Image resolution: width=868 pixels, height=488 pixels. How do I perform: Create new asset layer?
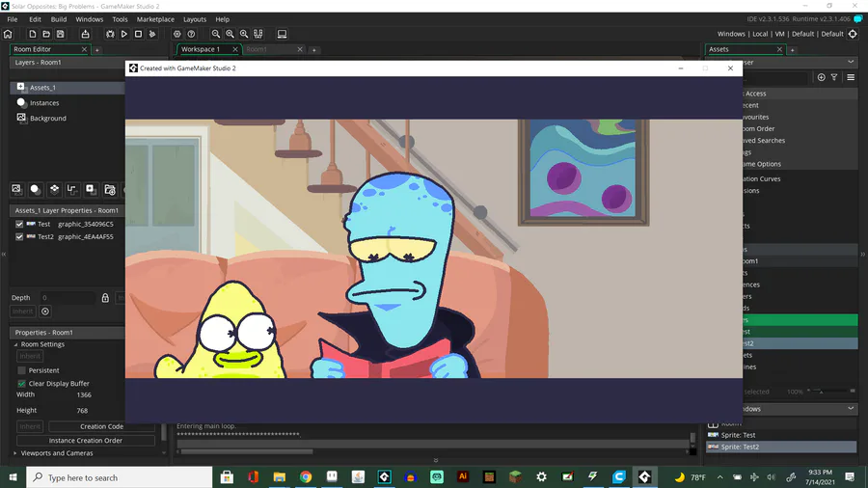[x=91, y=189]
